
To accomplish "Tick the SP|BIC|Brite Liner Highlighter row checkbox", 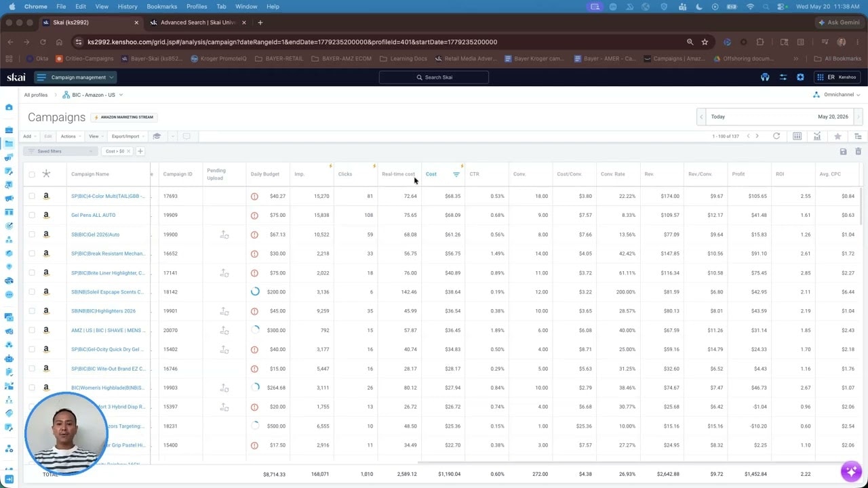I will coord(32,272).
